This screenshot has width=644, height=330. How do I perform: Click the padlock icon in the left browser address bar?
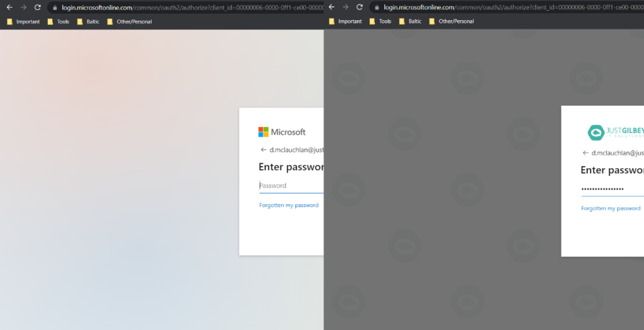pyautogui.click(x=55, y=8)
